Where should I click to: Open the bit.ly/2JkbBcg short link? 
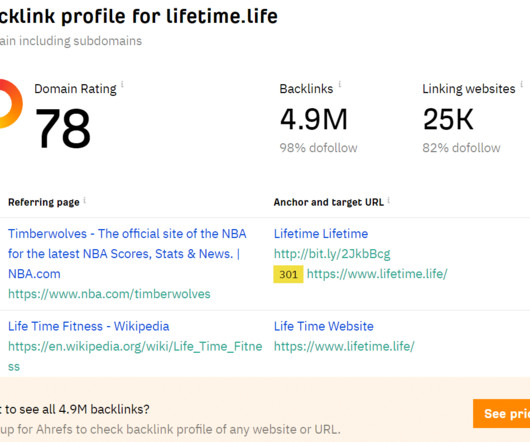click(x=332, y=254)
